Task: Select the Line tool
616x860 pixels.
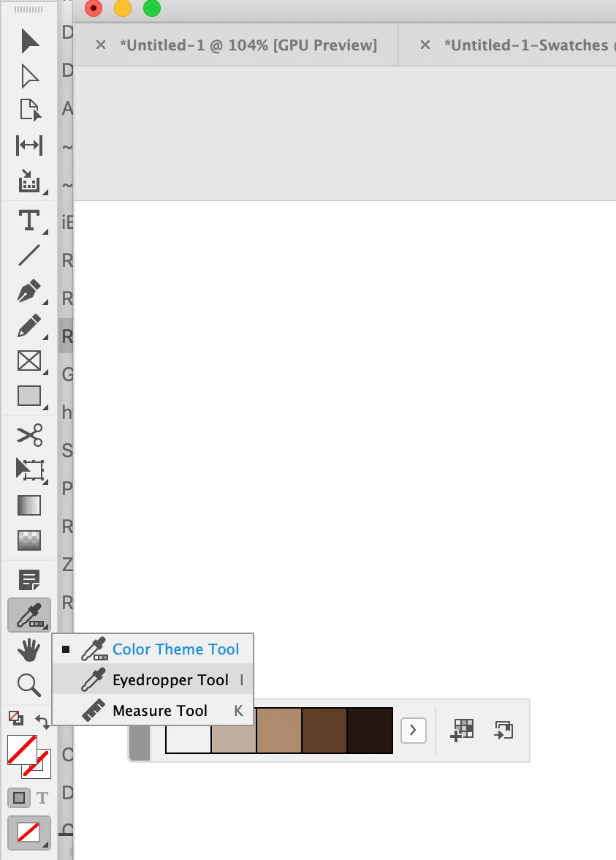Action: [29, 255]
